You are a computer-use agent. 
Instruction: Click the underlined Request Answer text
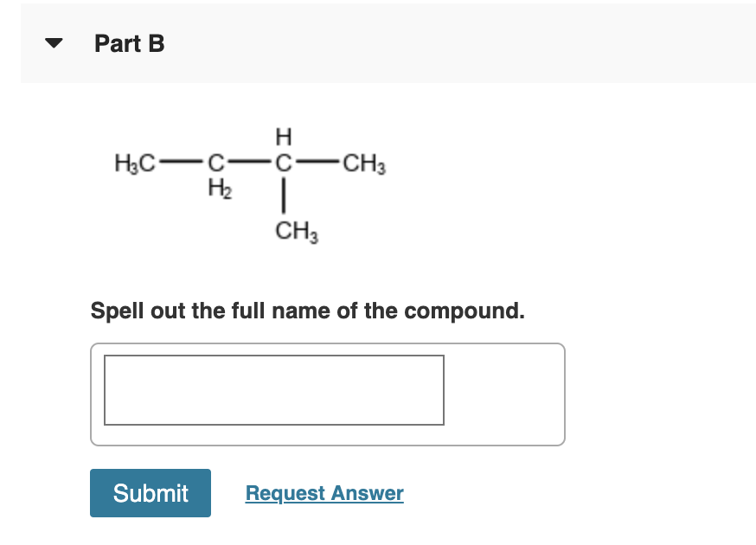pyautogui.click(x=324, y=492)
